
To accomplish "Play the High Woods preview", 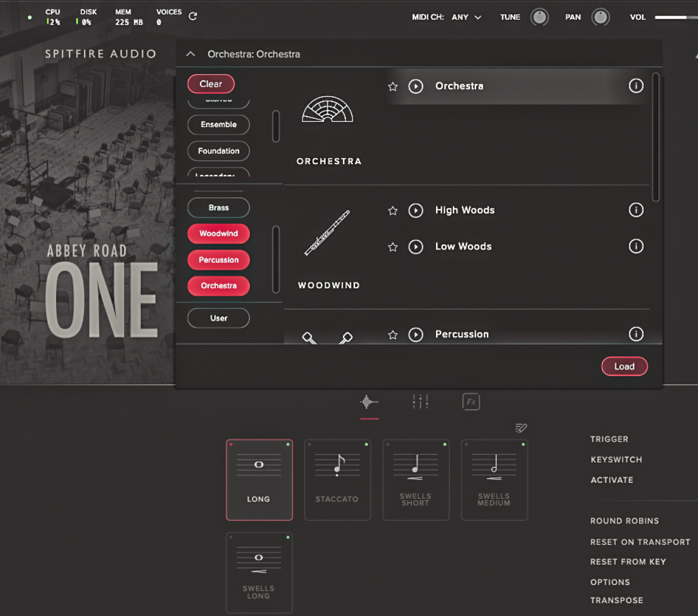I will [x=416, y=210].
